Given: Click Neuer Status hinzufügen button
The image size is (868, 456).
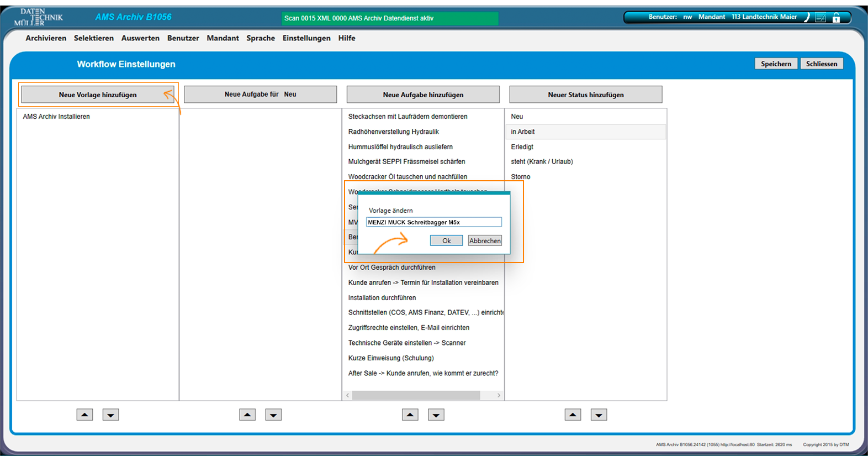Looking at the screenshot, I should (585, 95).
